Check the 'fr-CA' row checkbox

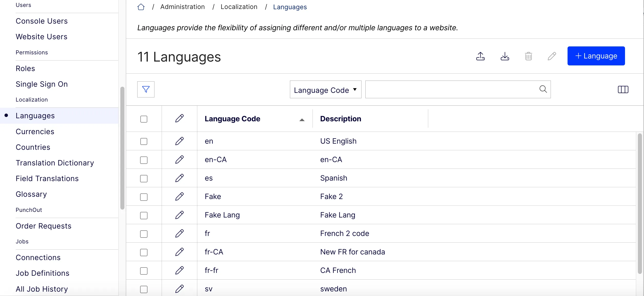point(144,252)
